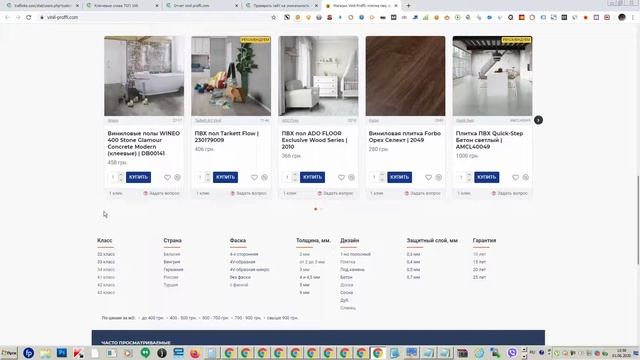
Task: Filter by 25 лет warranty
Action: tap(479, 277)
